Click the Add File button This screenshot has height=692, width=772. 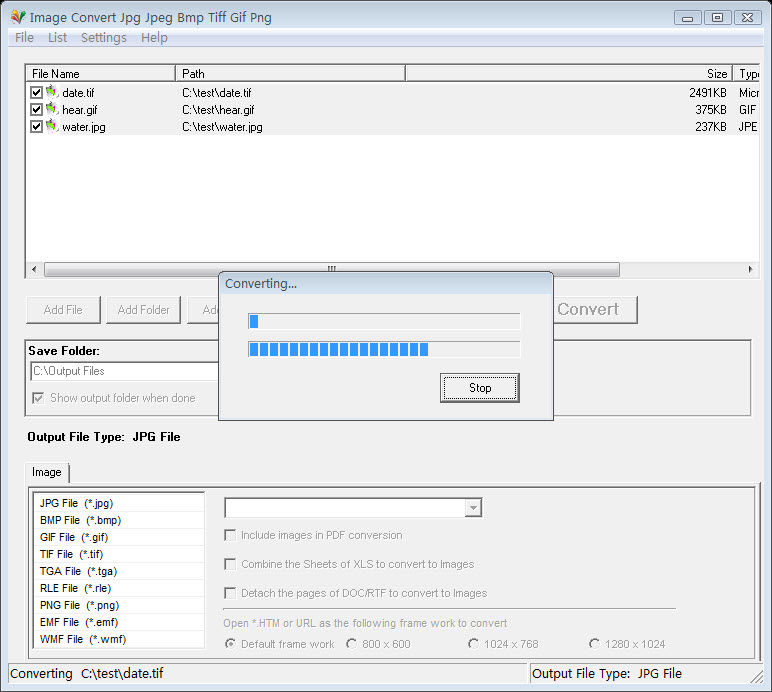(x=63, y=310)
